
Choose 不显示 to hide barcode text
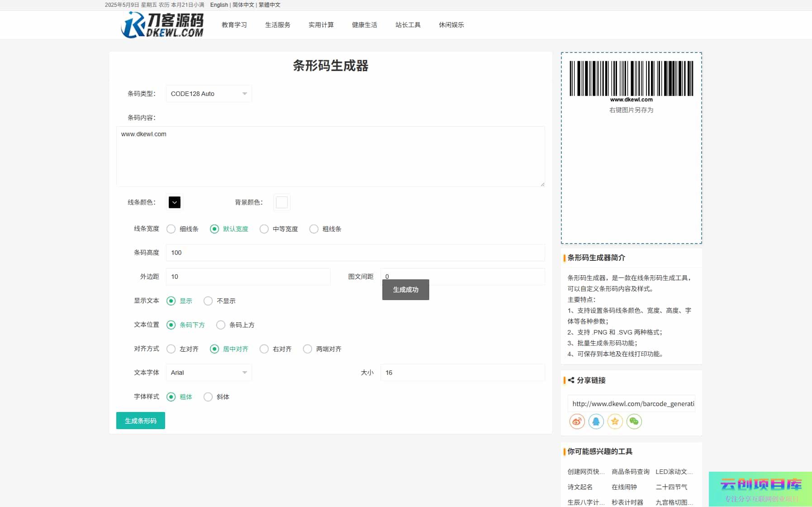(x=208, y=301)
